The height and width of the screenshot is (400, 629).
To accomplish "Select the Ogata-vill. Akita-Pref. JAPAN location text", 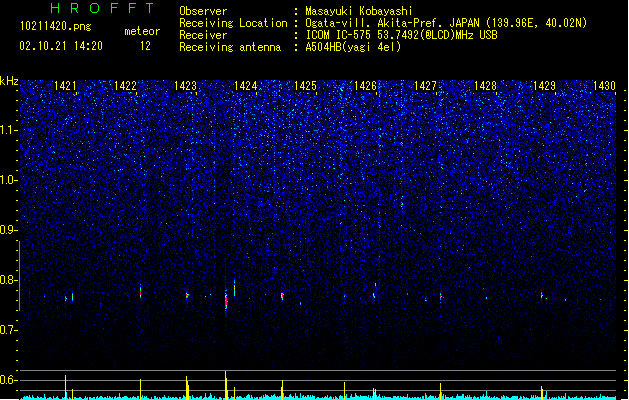I will tap(446, 23).
